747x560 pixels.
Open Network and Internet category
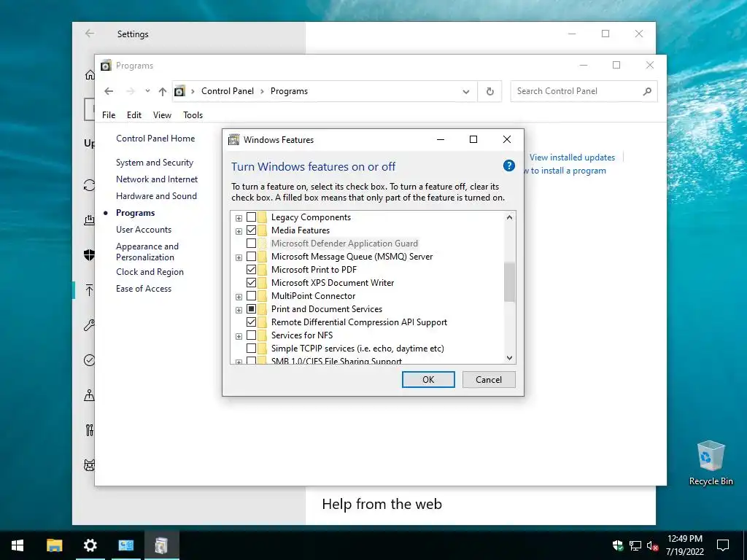157,179
